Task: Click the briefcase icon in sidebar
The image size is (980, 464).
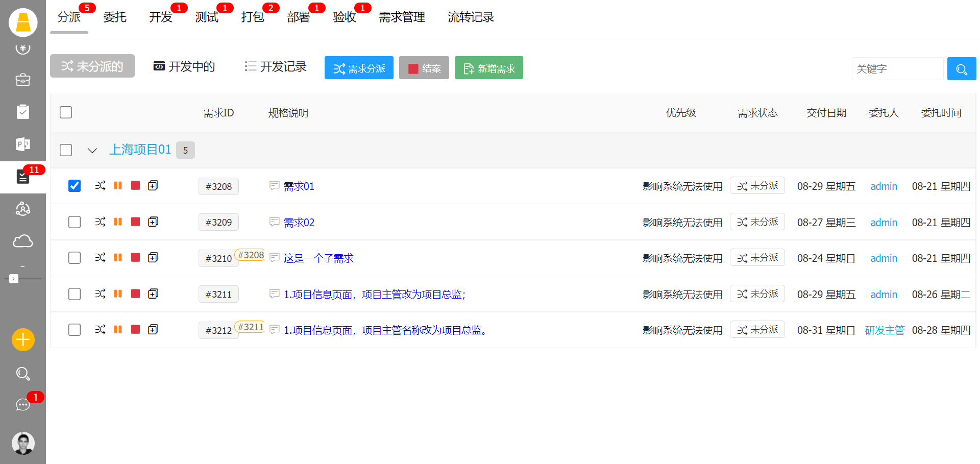Action: click(x=23, y=80)
